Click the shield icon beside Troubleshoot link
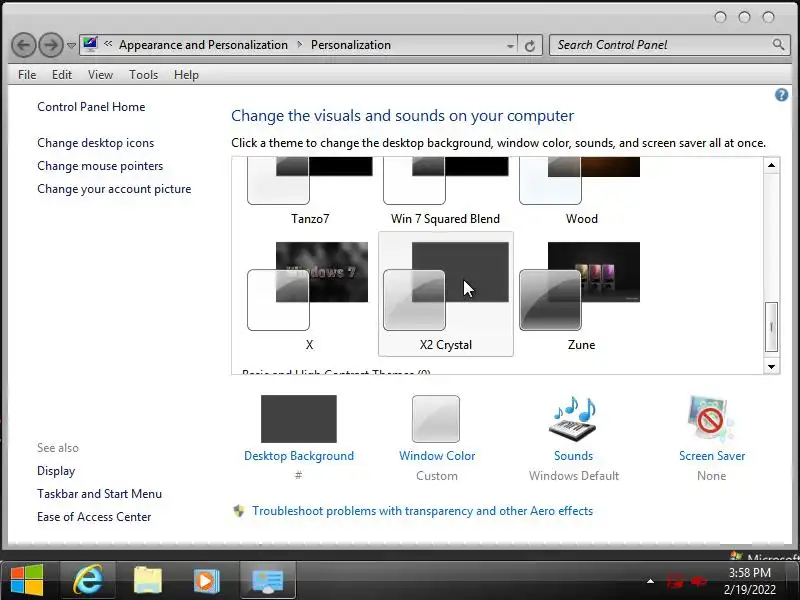Viewport: 800px width, 600px height. 239,511
